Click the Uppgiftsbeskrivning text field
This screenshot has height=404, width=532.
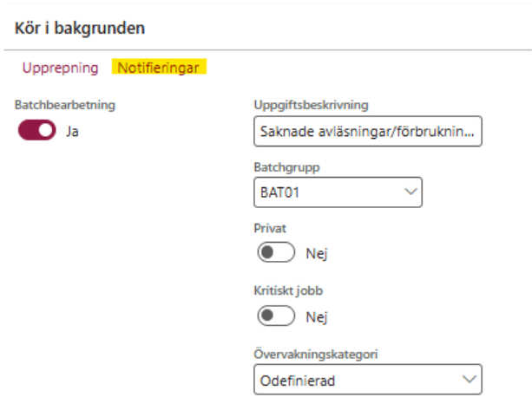coord(367,134)
